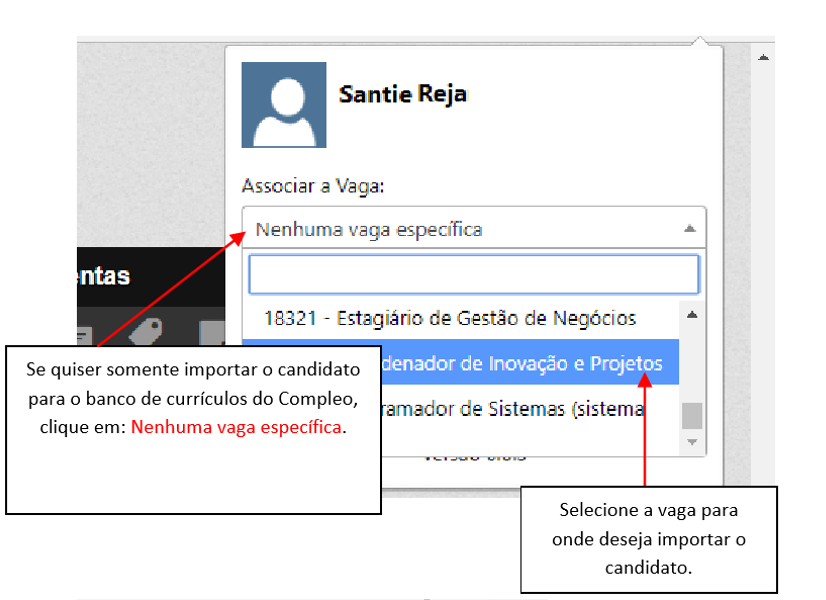The width and height of the screenshot is (826, 600).
Task: Click the Santie Reja candidate name
Action: pyautogui.click(x=403, y=94)
